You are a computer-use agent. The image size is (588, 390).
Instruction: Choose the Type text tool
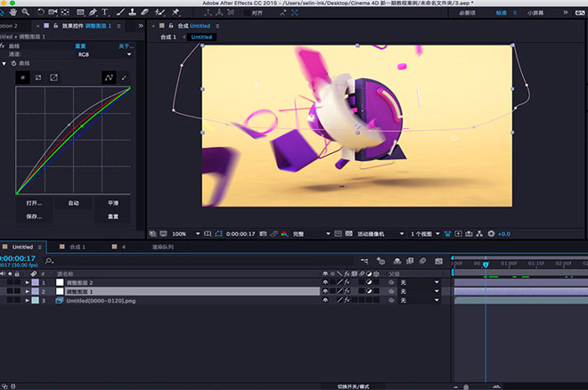point(106,12)
